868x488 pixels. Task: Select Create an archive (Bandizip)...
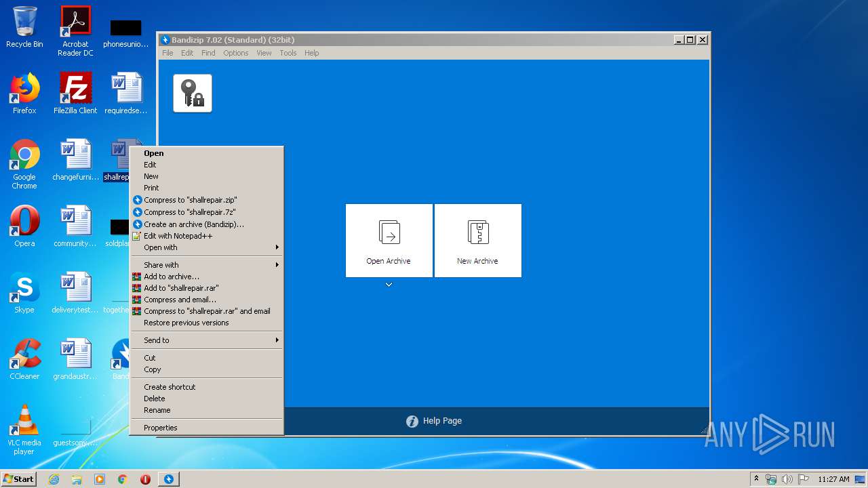(207, 224)
